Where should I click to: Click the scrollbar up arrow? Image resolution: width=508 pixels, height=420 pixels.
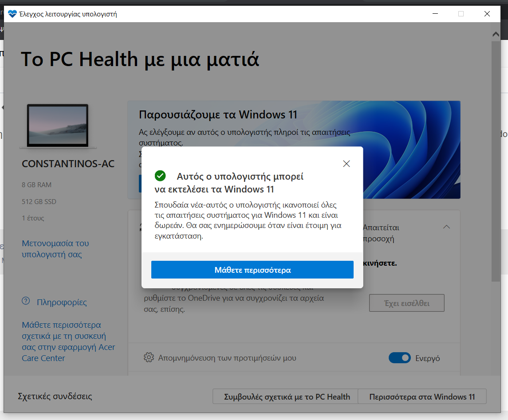496,34
